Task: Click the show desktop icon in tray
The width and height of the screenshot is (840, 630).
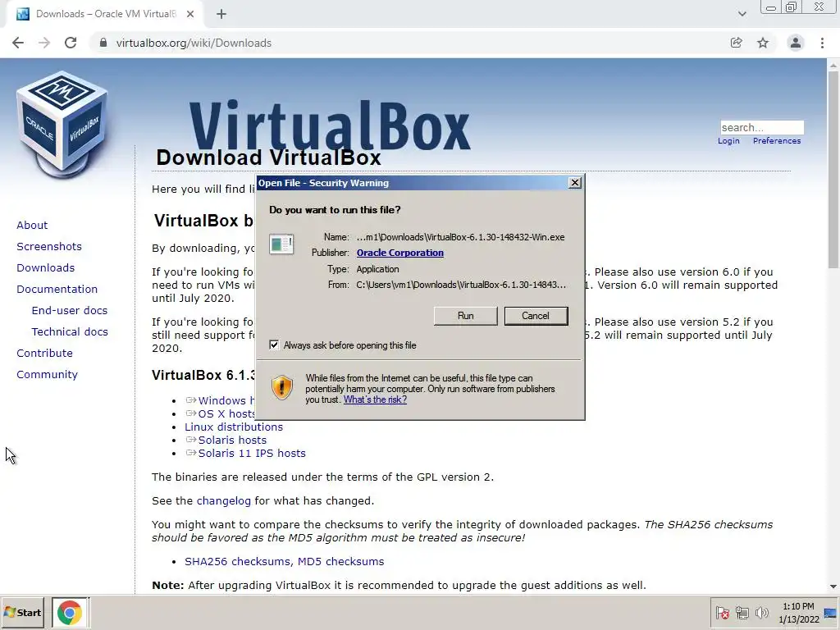Action: click(x=830, y=612)
